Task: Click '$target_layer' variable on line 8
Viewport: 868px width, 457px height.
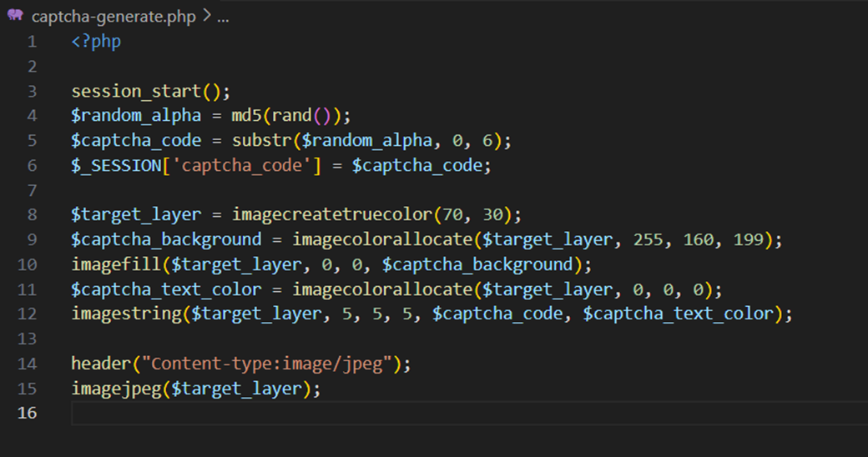Action: click(136, 214)
